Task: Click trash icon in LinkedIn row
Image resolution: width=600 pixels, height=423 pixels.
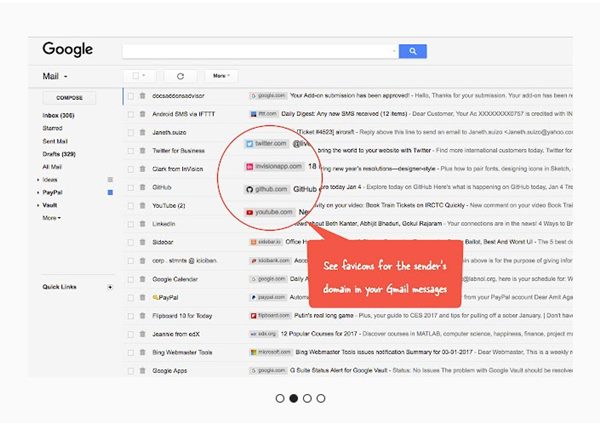Action: 142,224
